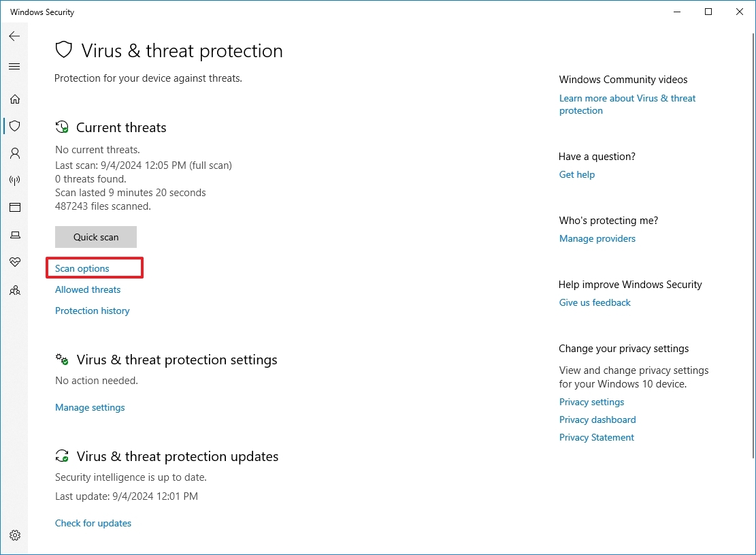Start a Quick scan
Screen dimensions: 756x555
[x=96, y=237]
